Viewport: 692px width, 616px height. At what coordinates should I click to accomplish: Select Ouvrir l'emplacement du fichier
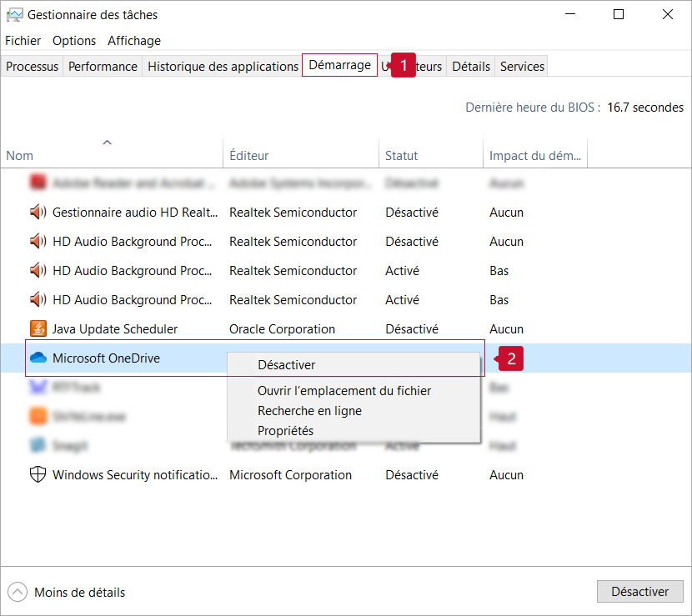click(x=344, y=391)
